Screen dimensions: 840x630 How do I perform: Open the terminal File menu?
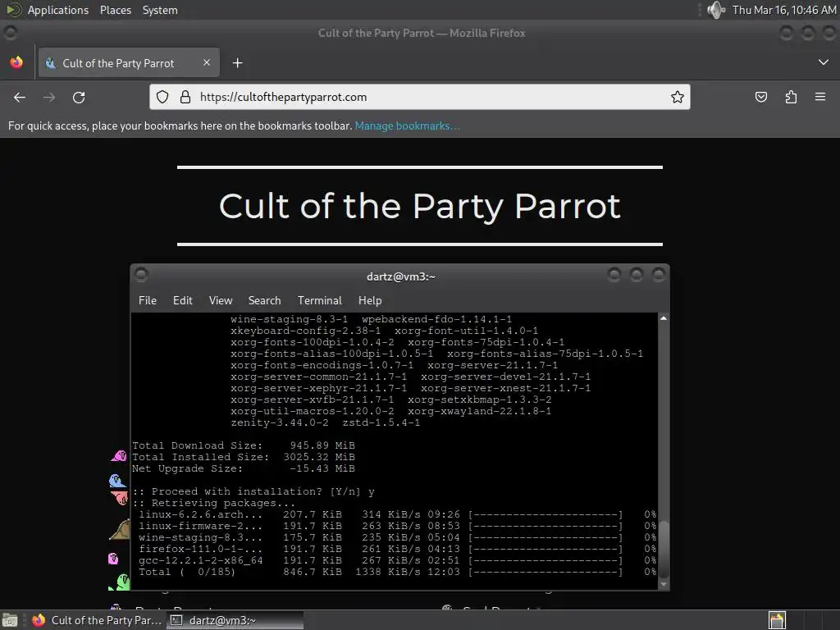pos(148,300)
